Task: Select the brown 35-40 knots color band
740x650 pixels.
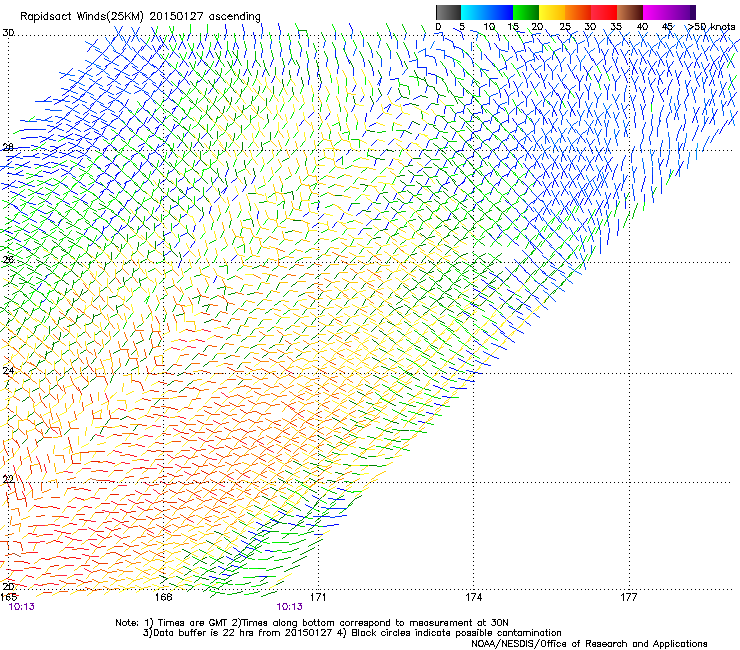Action: click(630, 12)
